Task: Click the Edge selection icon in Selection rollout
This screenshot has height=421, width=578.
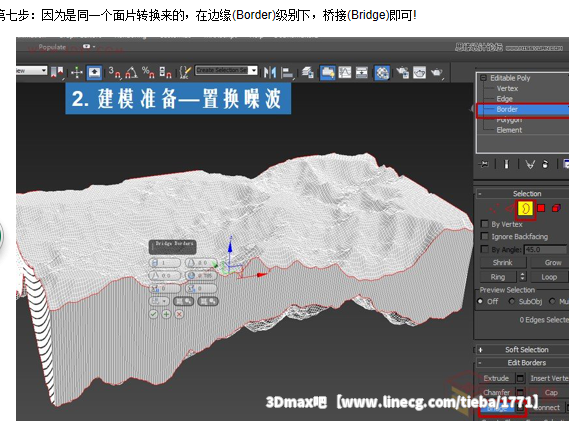Action: point(510,209)
